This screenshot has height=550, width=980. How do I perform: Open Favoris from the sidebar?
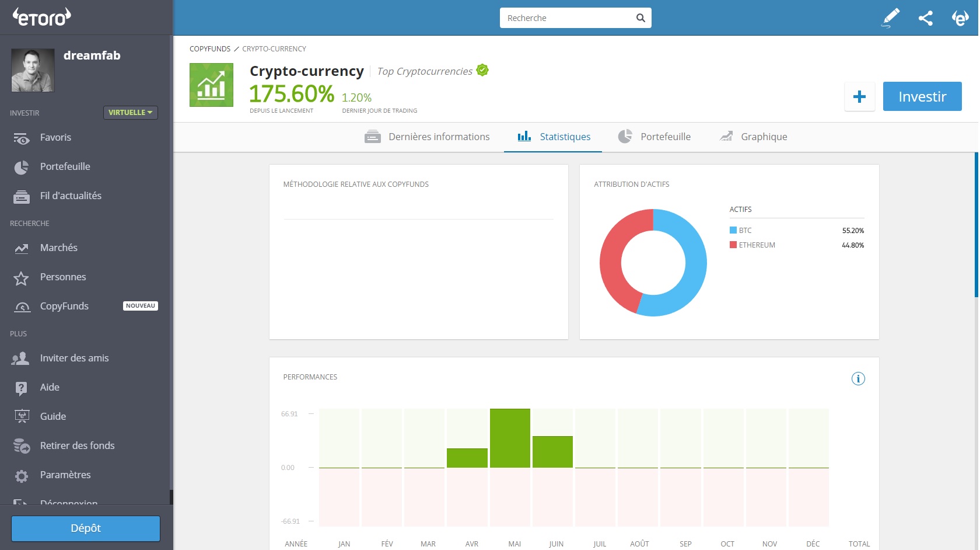(x=55, y=138)
